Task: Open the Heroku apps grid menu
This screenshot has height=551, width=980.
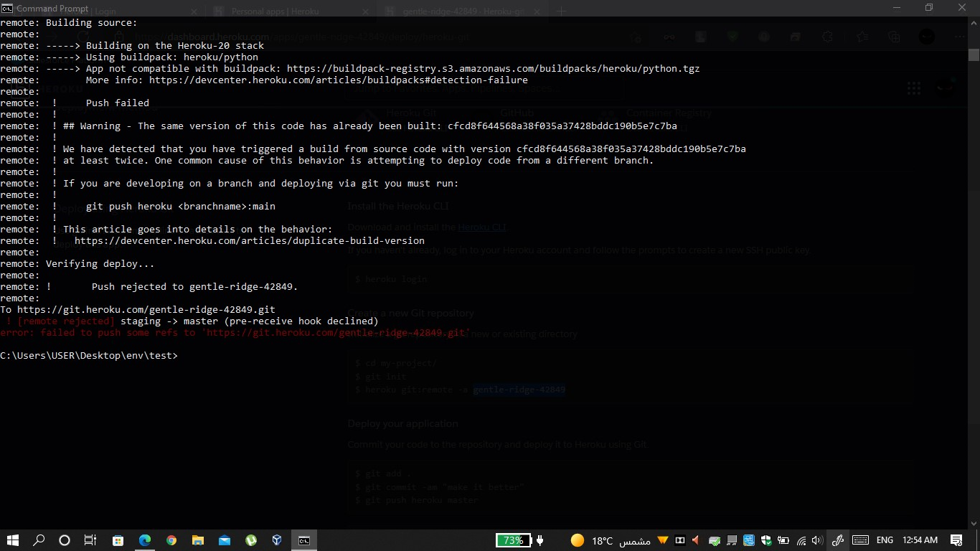Action: pyautogui.click(x=913, y=88)
